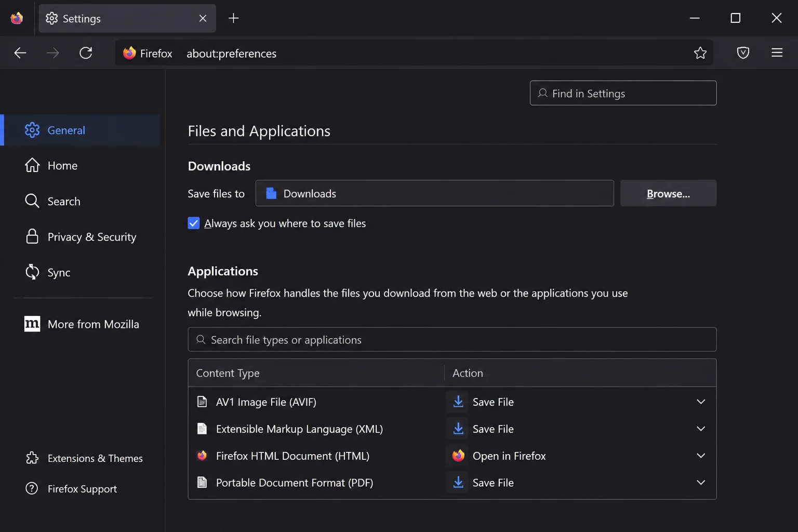Click the Save File download icon for PDF
Image resolution: width=798 pixels, height=532 pixels.
point(458,483)
